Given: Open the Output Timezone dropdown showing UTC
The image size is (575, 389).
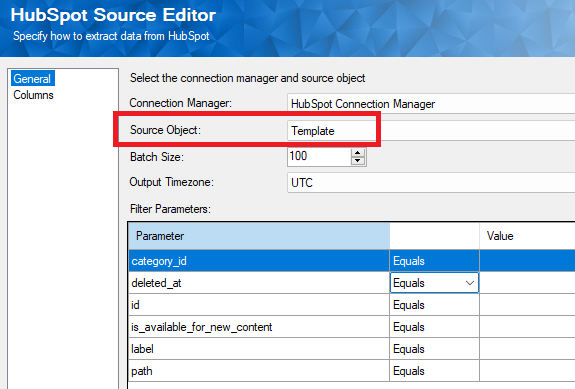Looking at the screenshot, I should pos(431,183).
